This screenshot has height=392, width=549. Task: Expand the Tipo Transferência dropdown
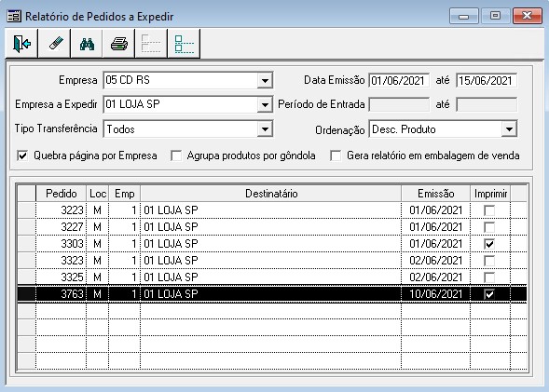(x=265, y=129)
